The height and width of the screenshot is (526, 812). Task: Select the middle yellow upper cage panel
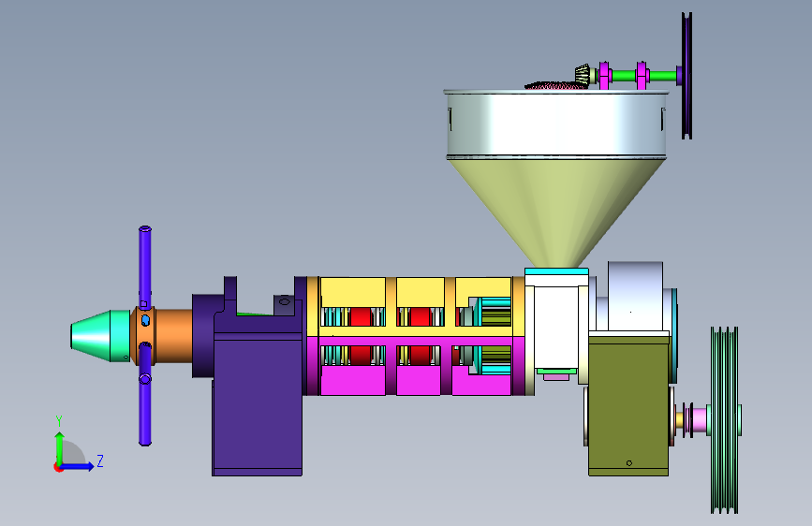(x=421, y=293)
